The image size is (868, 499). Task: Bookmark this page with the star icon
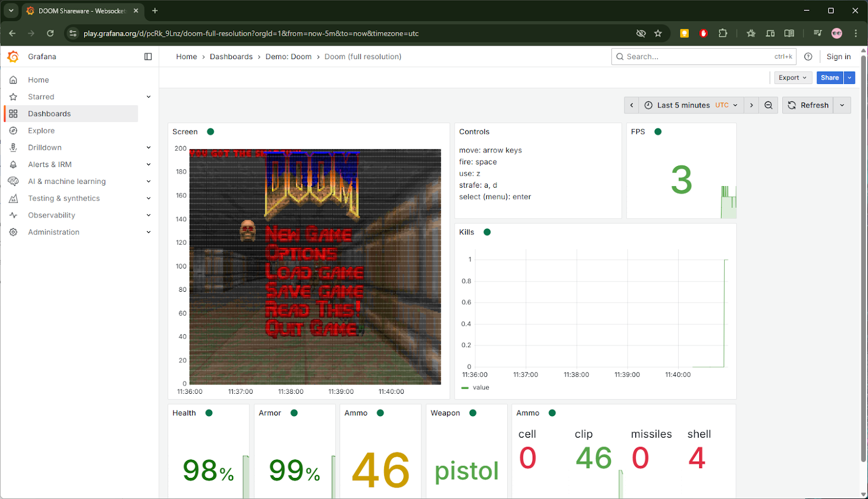tap(658, 34)
